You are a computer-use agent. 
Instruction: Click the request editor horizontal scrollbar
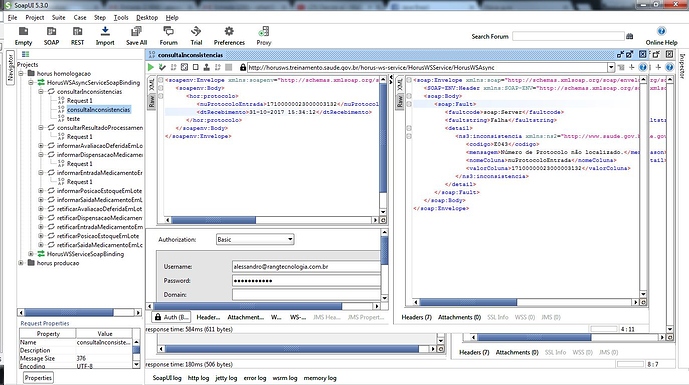(272, 220)
